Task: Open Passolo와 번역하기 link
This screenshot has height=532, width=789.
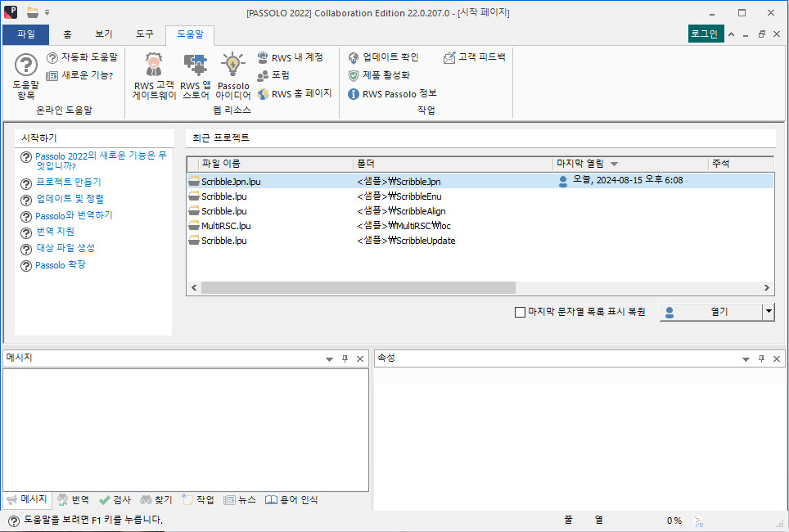Action: pyautogui.click(x=74, y=215)
